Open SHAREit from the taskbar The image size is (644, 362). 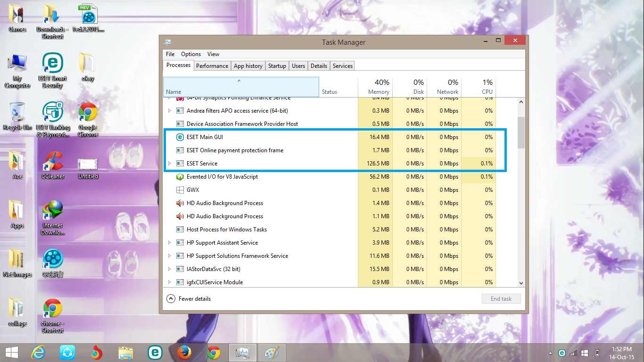point(67,353)
